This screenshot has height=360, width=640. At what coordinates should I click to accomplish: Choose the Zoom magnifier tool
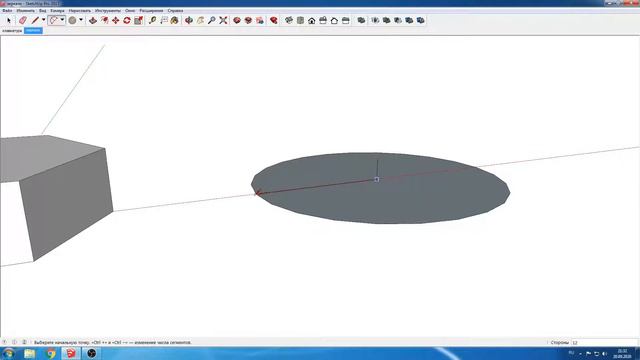(x=211, y=20)
